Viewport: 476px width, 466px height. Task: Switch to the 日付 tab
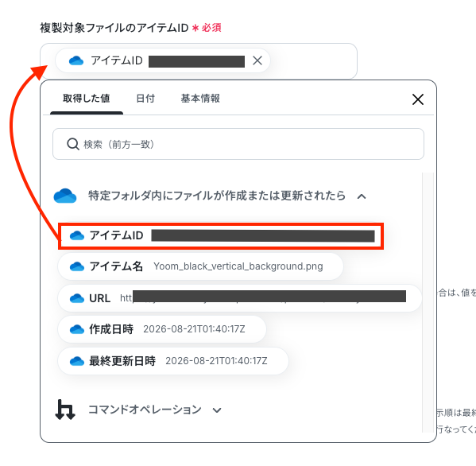click(x=145, y=99)
